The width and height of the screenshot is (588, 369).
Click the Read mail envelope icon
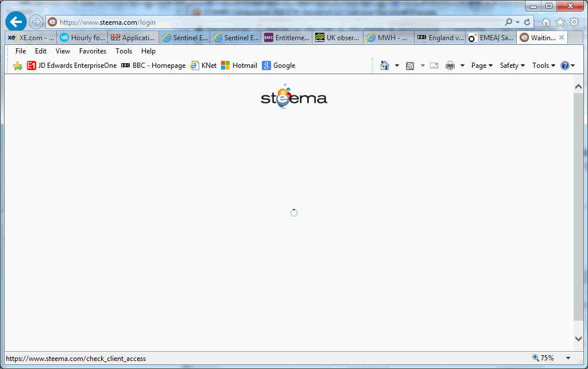[434, 66]
